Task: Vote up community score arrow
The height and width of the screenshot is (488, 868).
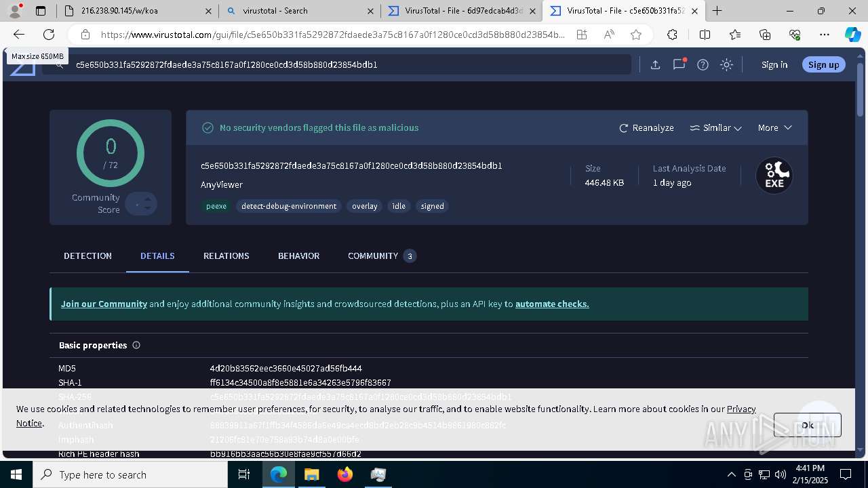Action: point(148,199)
